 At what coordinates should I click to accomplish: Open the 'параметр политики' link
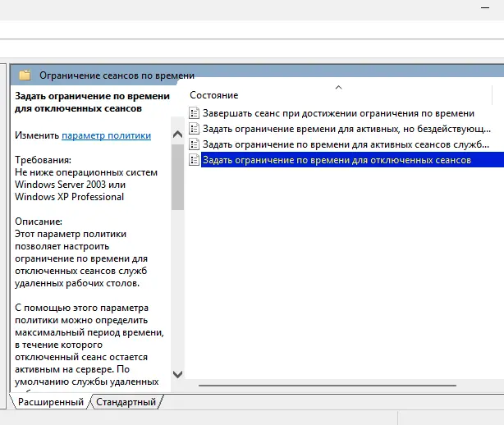click(x=106, y=135)
